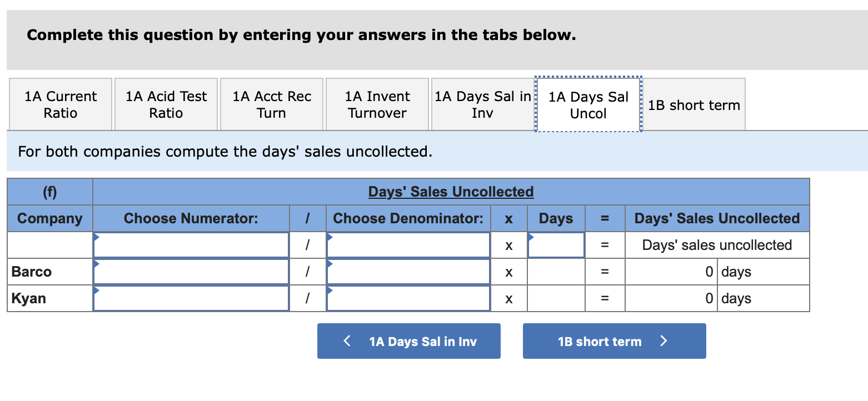Open the numerator dropdown in the formula row

click(x=191, y=244)
